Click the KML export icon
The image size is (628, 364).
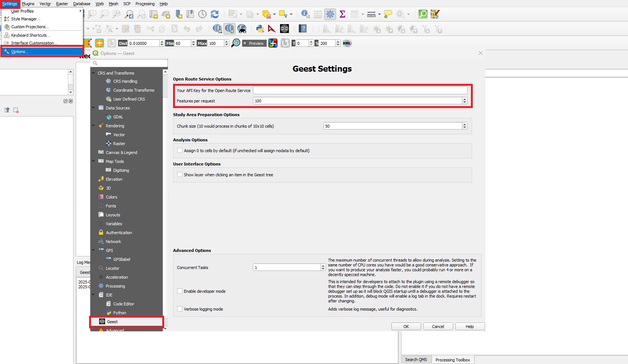pos(347,43)
